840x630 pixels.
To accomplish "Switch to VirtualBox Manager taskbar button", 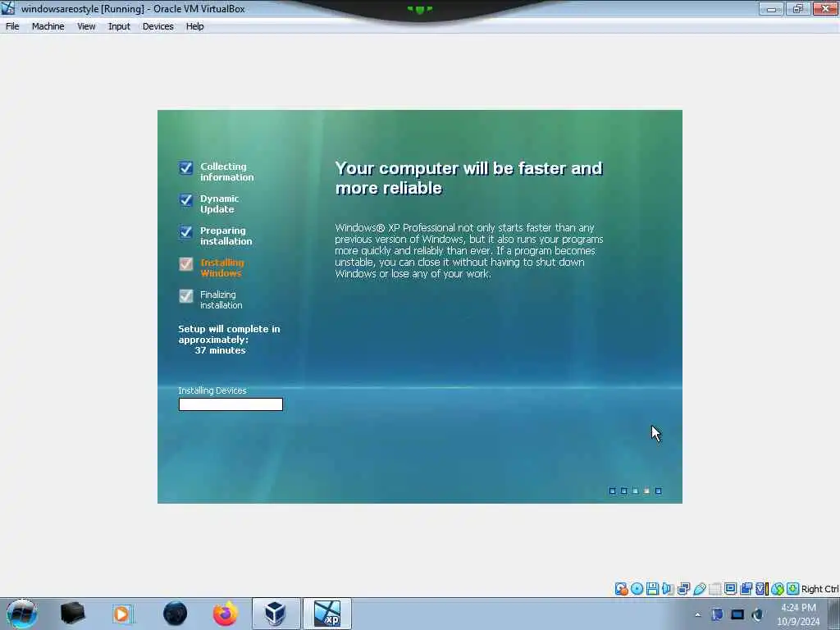I will click(x=276, y=614).
